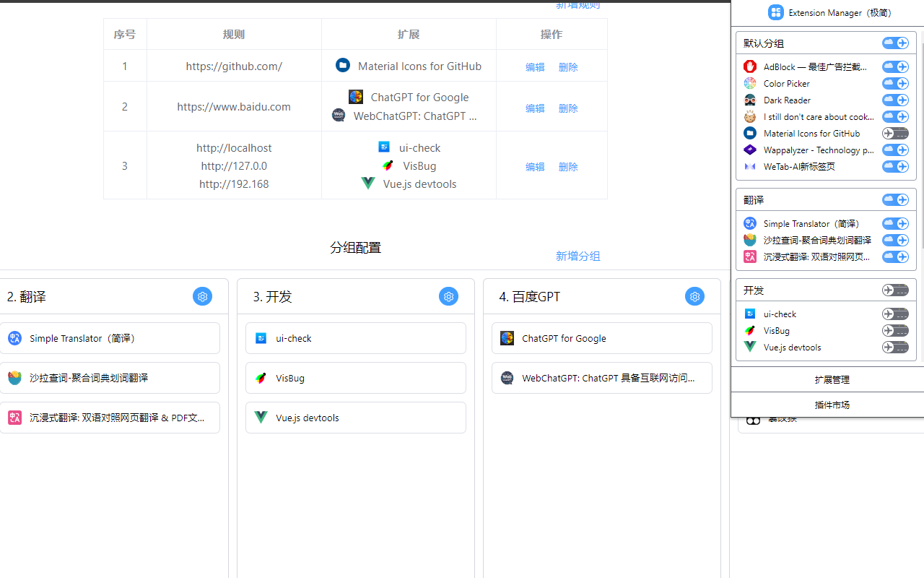
Task: Click the https://github.com/ rule cell
Action: pos(234,66)
